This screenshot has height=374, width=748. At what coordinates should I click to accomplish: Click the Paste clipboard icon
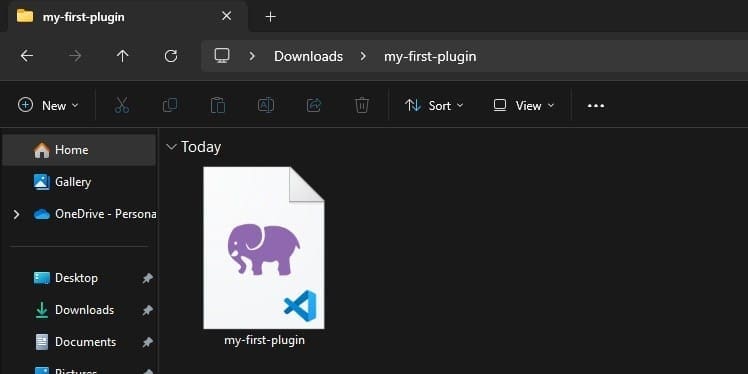point(218,105)
